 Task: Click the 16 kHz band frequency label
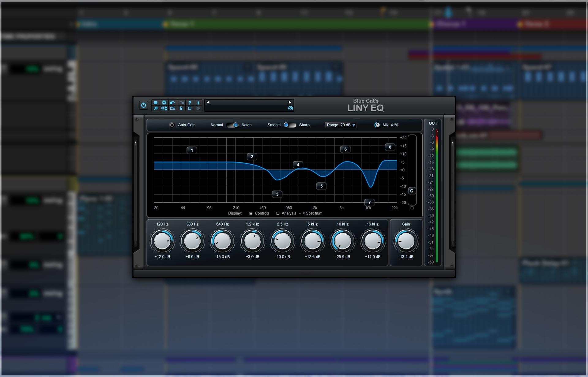pos(373,224)
